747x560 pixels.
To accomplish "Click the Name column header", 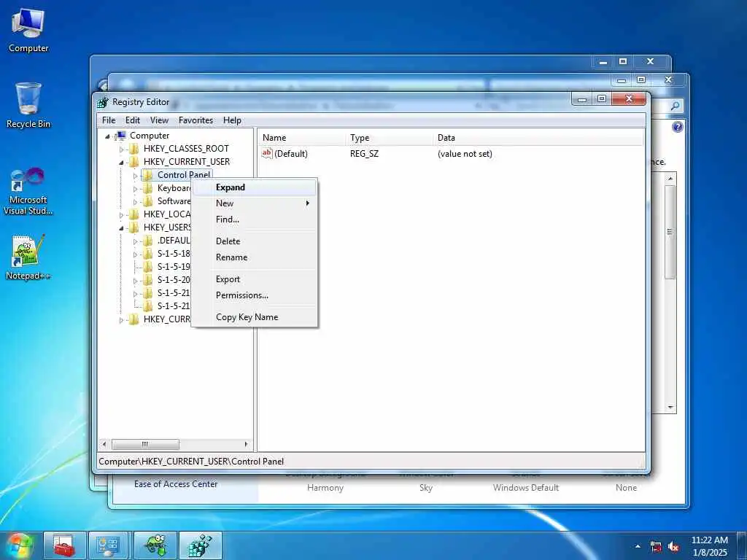I will (x=302, y=138).
